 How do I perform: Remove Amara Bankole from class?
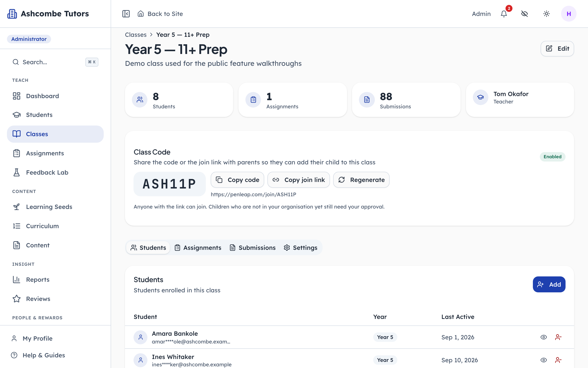pyautogui.click(x=558, y=337)
